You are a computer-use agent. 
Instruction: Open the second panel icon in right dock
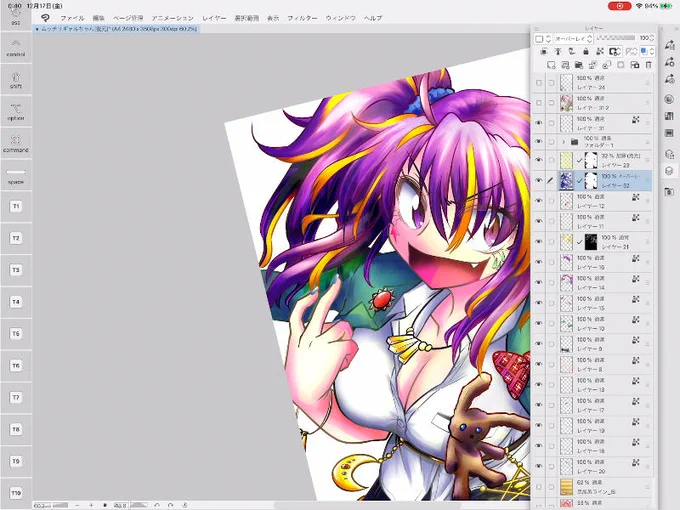pyautogui.click(x=669, y=62)
